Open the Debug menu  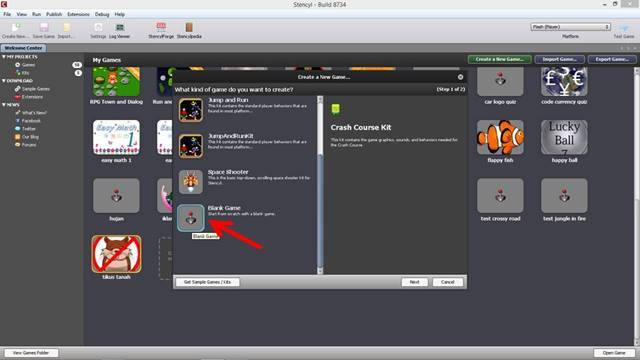[102, 14]
